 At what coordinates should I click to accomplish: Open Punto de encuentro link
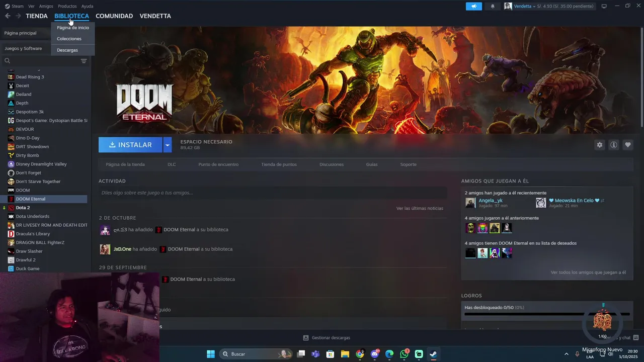(218, 164)
